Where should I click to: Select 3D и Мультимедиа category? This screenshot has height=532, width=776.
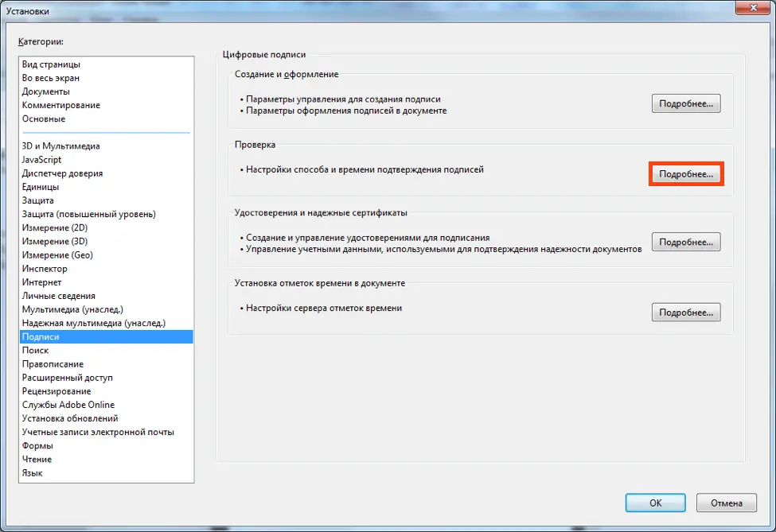(61, 146)
